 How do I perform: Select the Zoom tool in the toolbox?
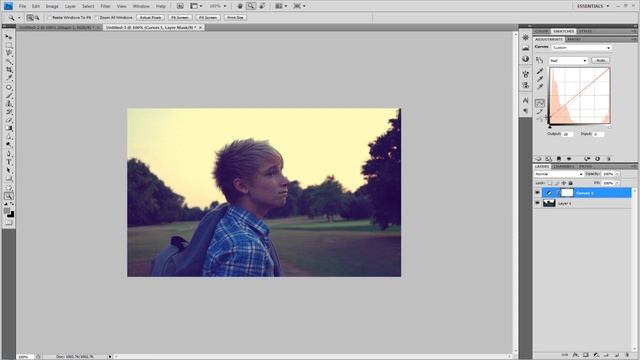[9, 196]
